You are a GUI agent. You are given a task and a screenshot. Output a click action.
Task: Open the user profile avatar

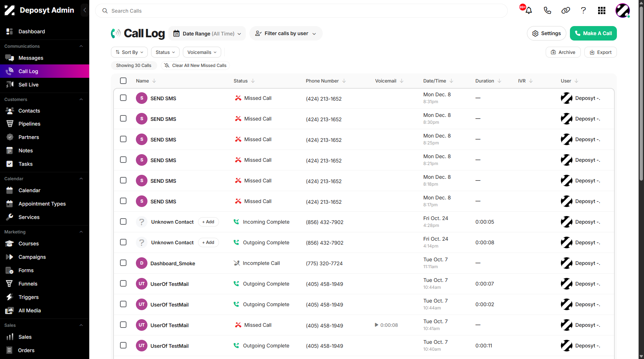click(623, 10)
